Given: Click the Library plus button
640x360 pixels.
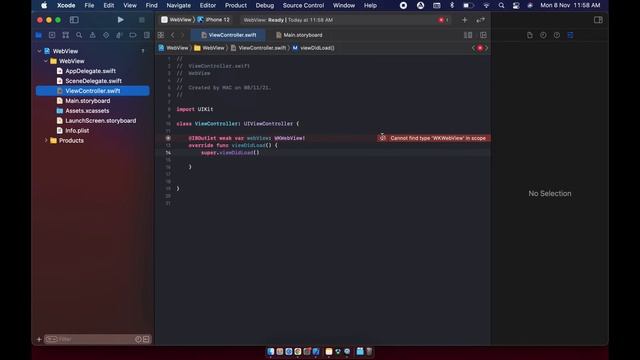Looking at the screenshot, I should click(464, 20).
